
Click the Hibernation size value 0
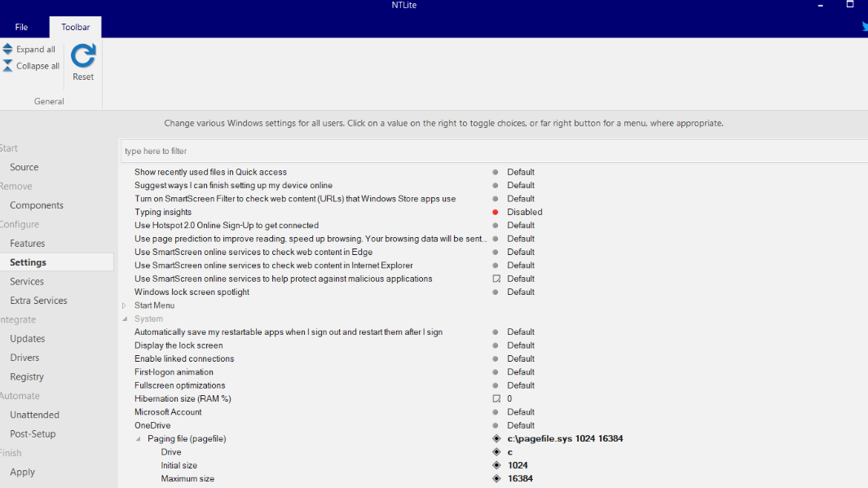pos(509,398)
